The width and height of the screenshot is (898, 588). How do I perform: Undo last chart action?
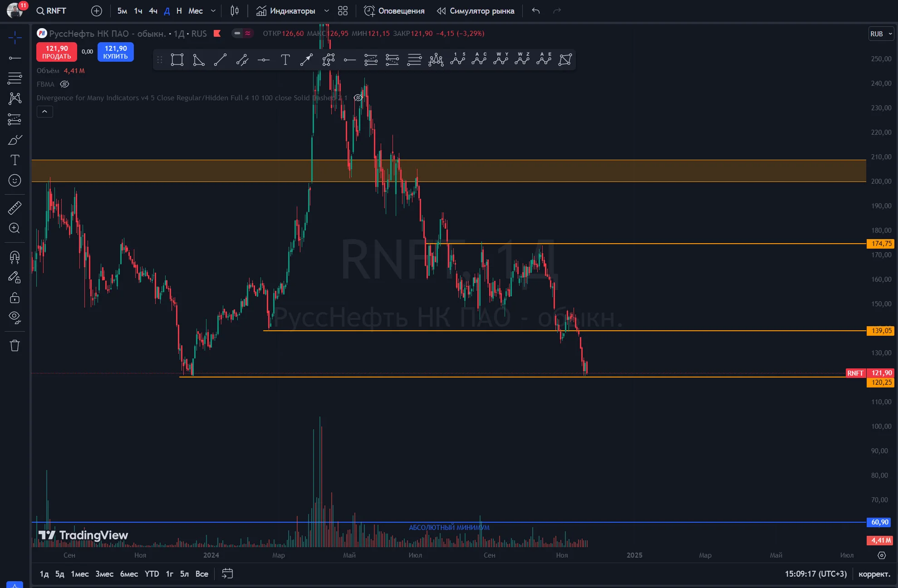[x=535, y=11]
